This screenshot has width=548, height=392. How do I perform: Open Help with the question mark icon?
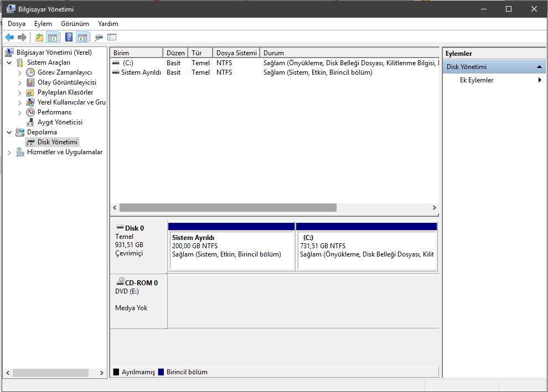click(x=69, y=37)
